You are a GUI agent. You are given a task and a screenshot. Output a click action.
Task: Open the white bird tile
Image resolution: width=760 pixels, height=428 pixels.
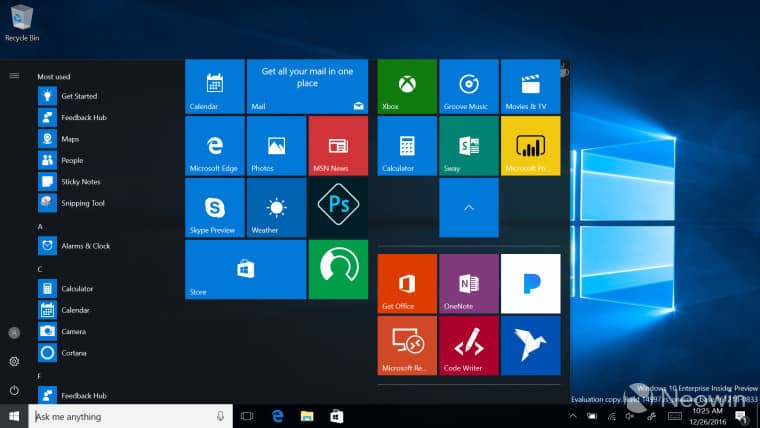pos(531,346)
